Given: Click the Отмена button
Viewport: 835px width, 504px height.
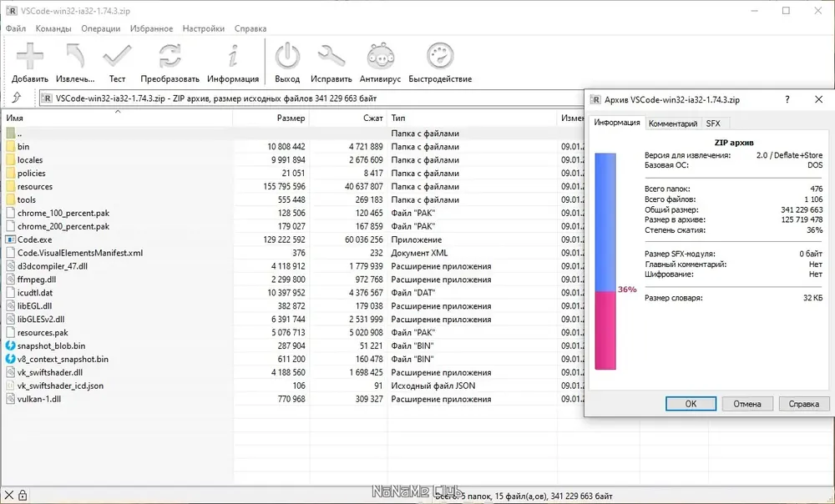Looking at the screenshot, I should point(747,404).
